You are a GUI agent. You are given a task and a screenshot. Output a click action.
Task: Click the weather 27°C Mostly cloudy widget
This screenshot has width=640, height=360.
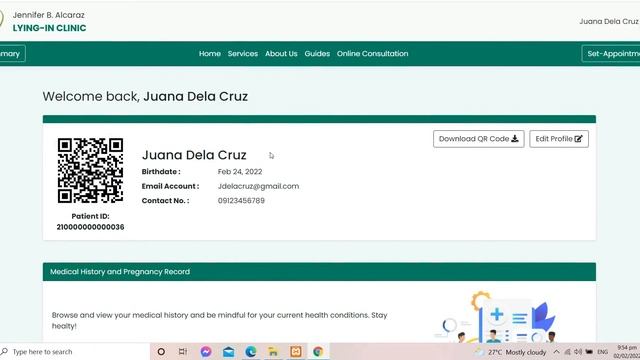click(x=511, y=352)
